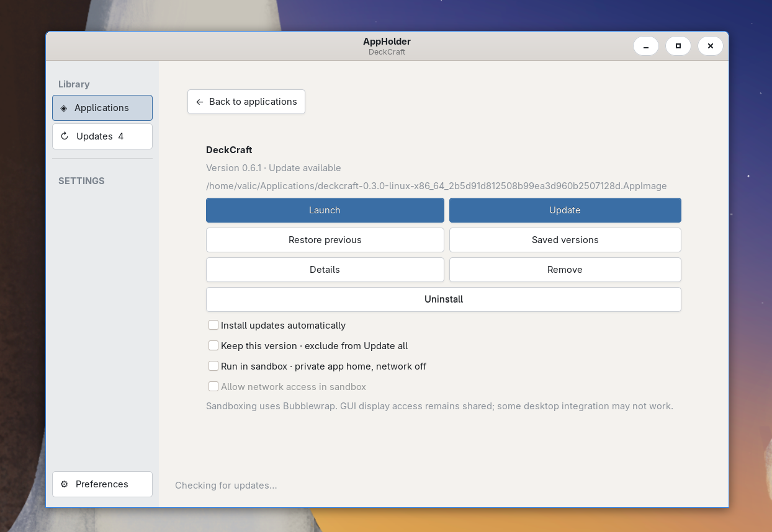Click the gear icon beside Preferences
Image resolution: width=772 pixels, height=532 pixels.
65,484
